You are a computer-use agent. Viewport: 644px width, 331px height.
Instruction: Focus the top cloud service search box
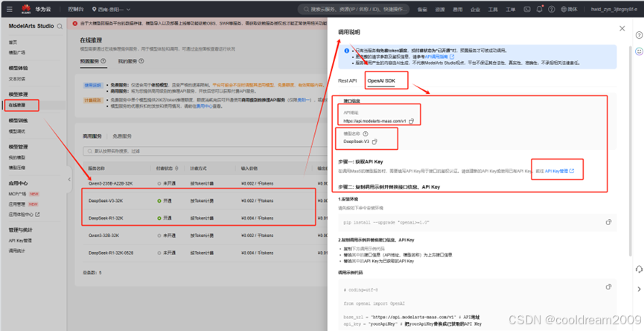354,9
